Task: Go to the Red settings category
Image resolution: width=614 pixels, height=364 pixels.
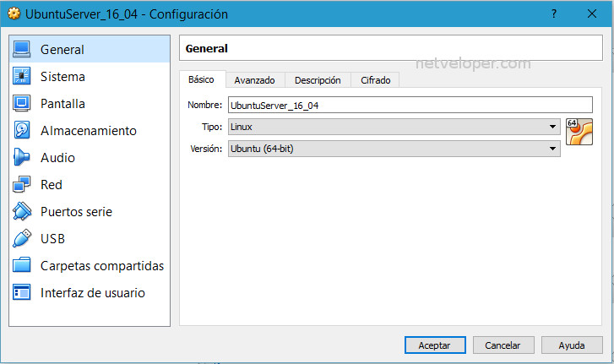Action: (90, 184)
